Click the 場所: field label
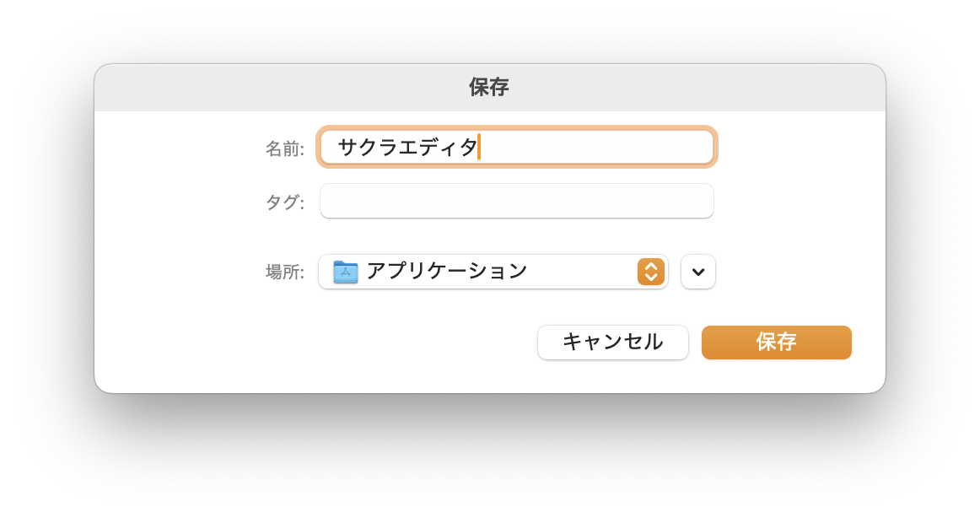This screenshot has height=518, width=980. (284, 271)
